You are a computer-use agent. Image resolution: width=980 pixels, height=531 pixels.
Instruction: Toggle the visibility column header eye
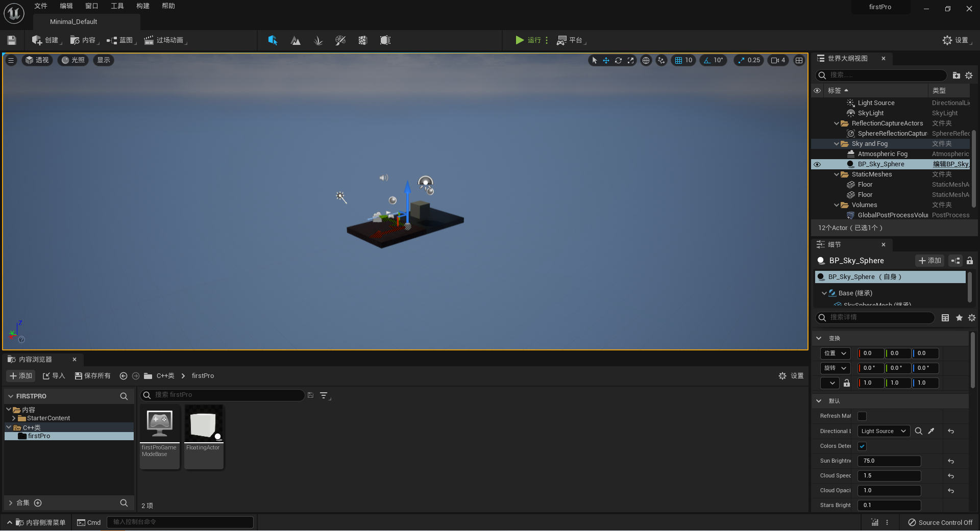(817, 91)
